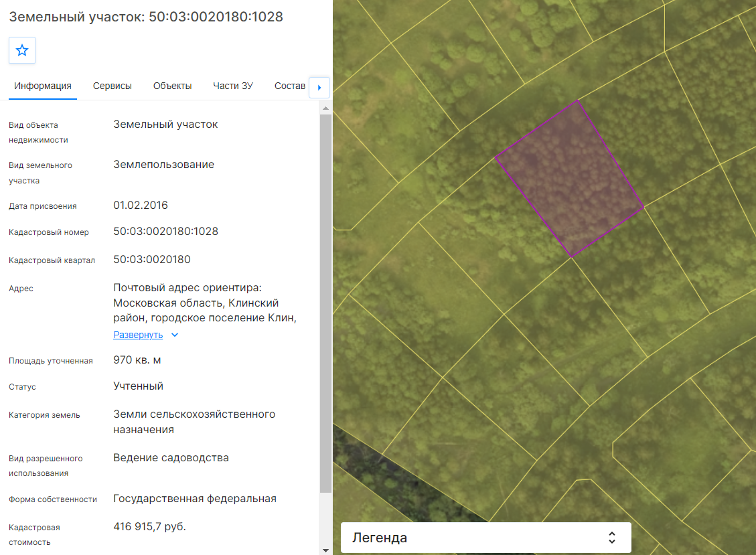Click the parcel title heading
Screen dimensions: 756x555
point(146,17)
